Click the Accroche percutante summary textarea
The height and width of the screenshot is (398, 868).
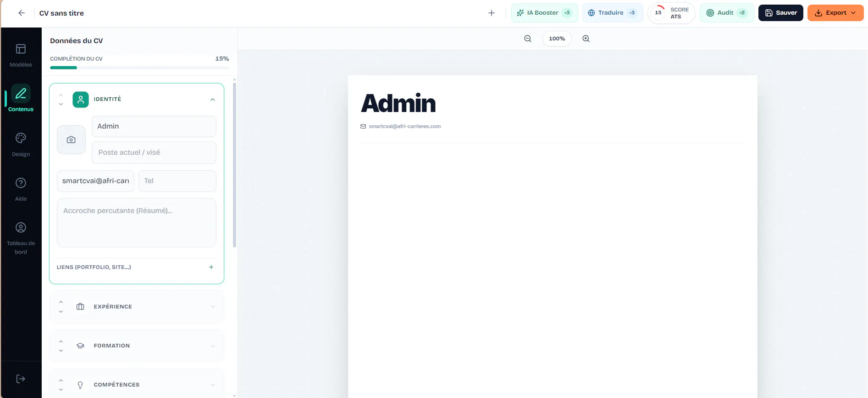(137, 223)
